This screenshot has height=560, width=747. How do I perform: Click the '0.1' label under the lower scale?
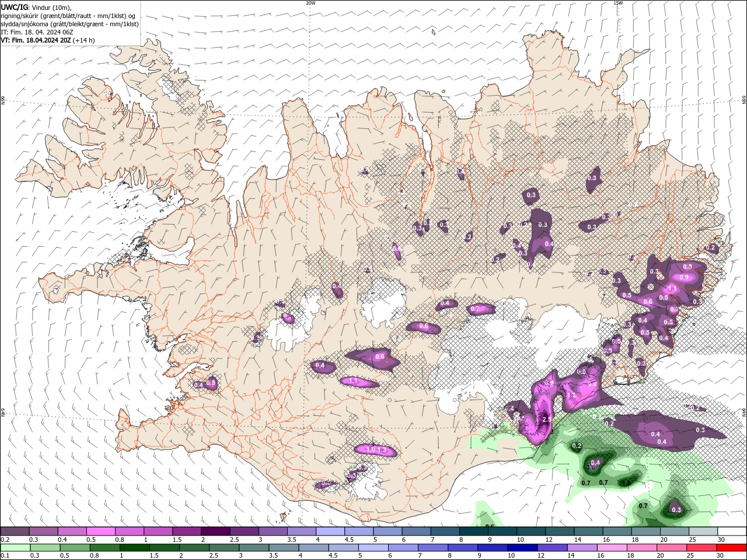[5, 556]
